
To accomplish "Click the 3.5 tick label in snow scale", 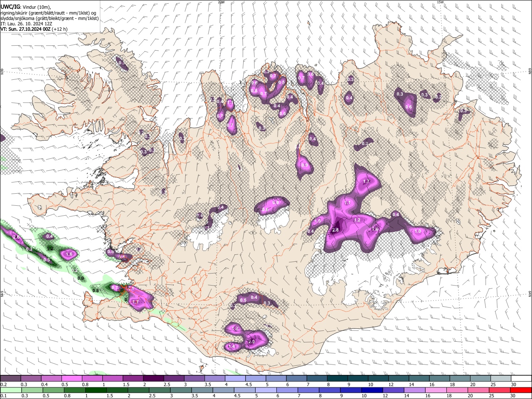I will pos(207,385).
